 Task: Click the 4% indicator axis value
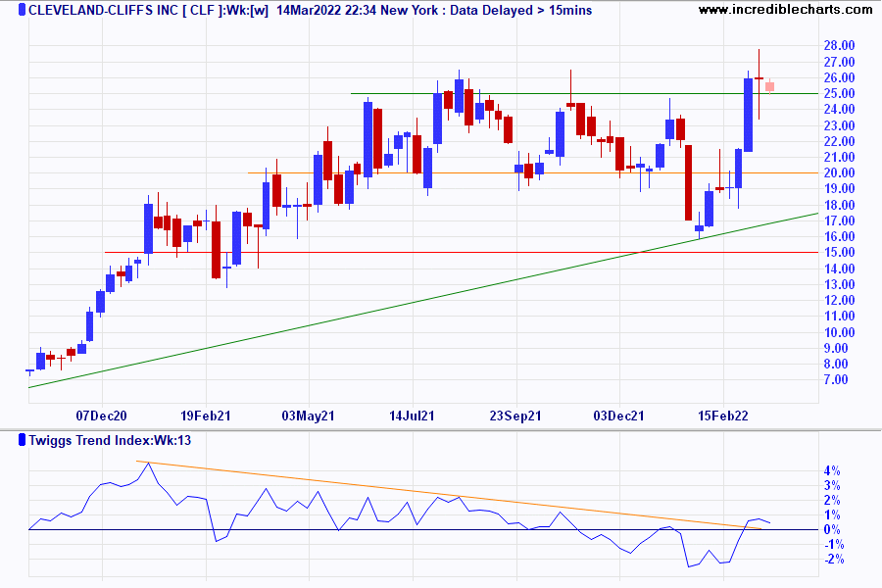[x=832, y=471]
